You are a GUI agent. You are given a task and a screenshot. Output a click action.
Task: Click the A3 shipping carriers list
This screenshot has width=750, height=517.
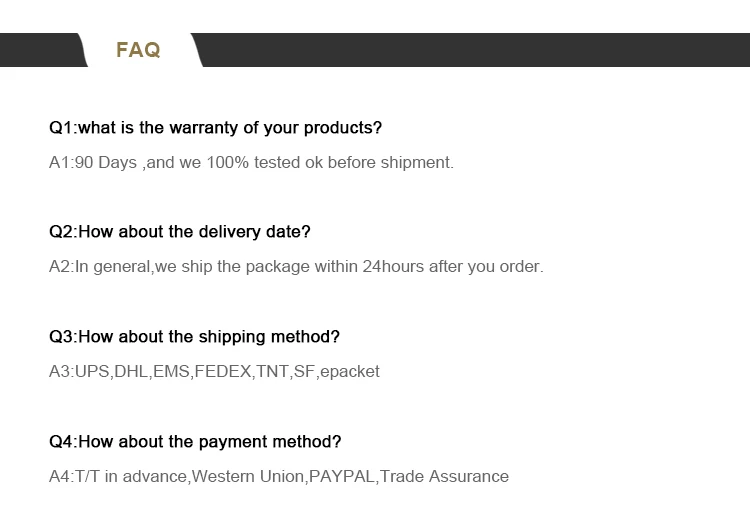point(214,372)
